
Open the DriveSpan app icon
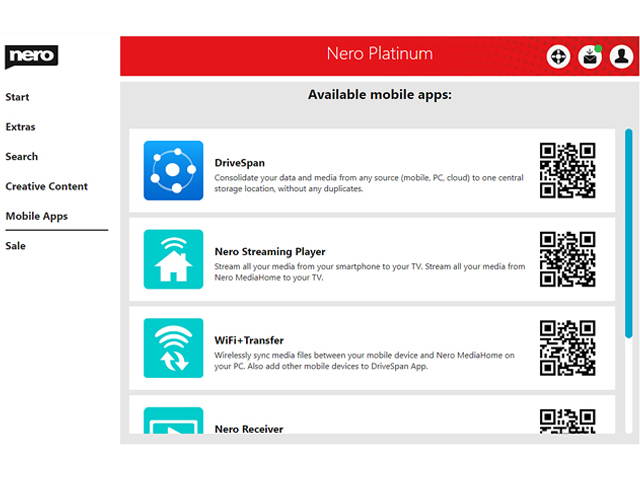coord(173,170)
